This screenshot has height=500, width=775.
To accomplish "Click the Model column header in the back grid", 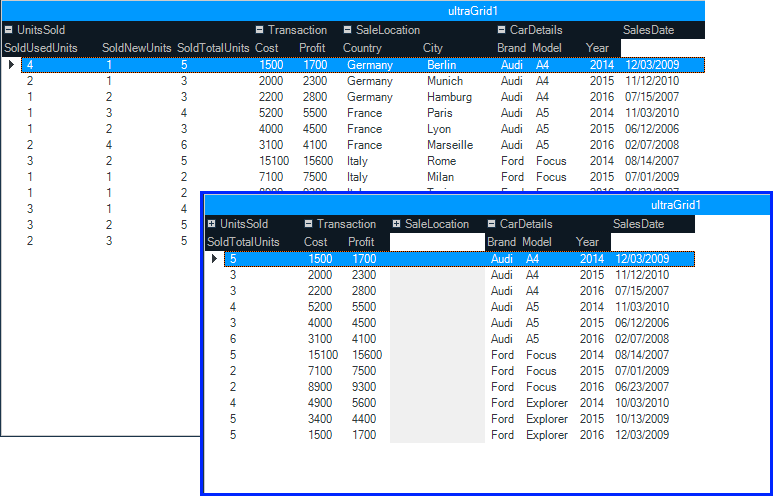I will pyautogui.click(x=547, y=48).
